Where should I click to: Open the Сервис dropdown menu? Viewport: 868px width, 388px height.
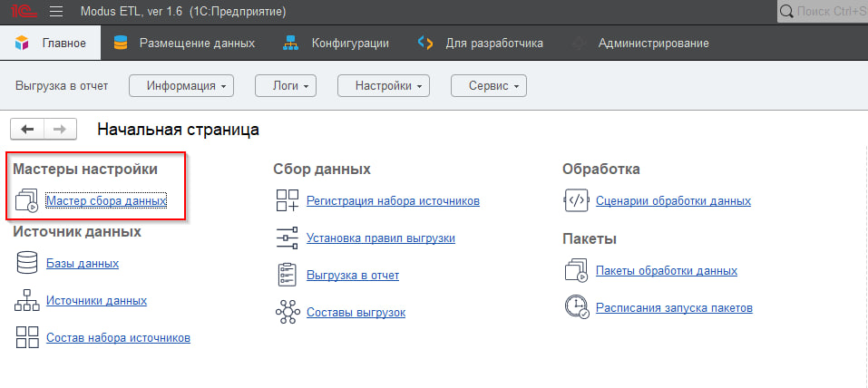coord(488,86)
